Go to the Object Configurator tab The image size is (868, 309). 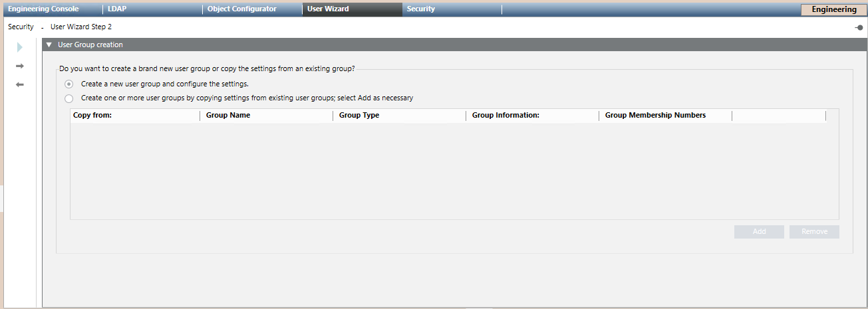pos(242,9)
